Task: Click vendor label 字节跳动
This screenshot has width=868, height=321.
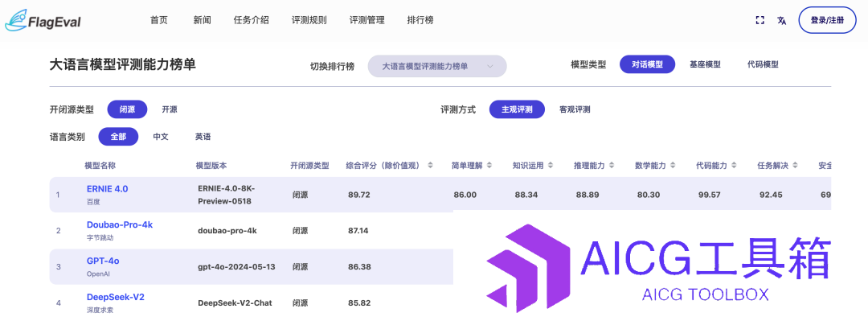Action: tap(100, 238)
